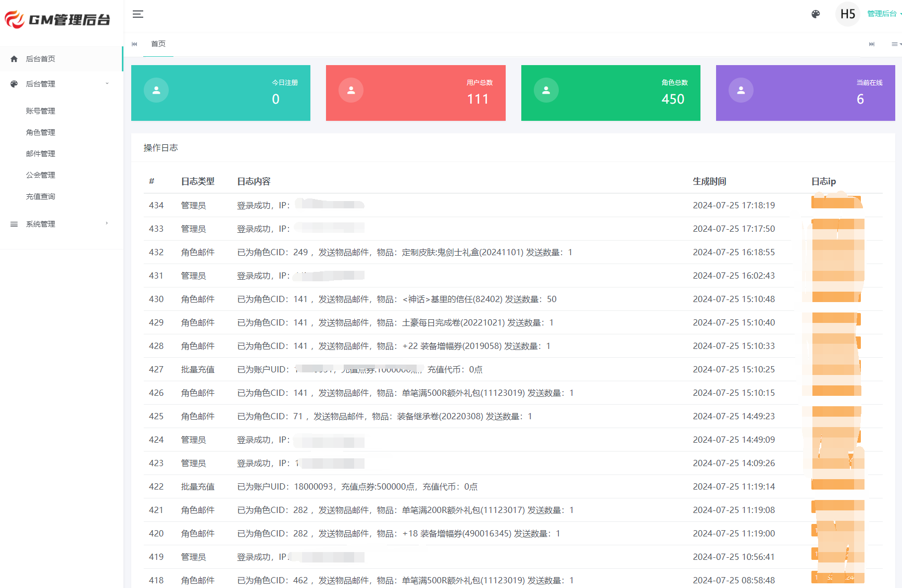
Task: Click the +18 装备增幅券 log entry
Action: tap(399, 533)
